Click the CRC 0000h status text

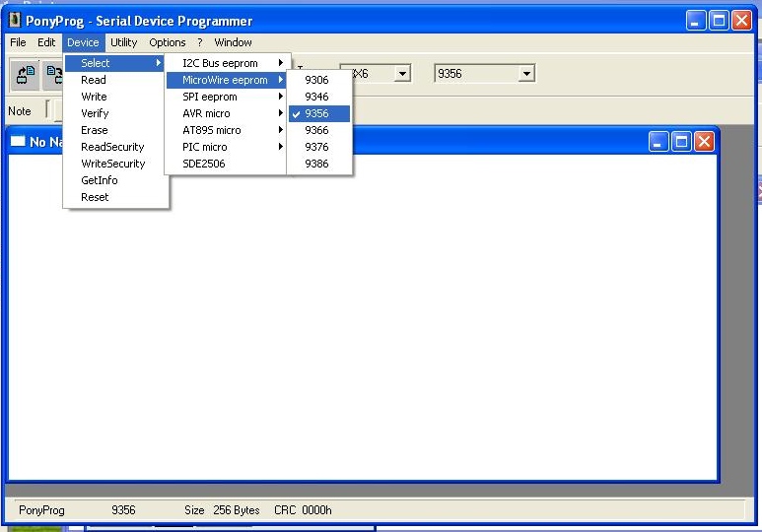coord(303,510)
